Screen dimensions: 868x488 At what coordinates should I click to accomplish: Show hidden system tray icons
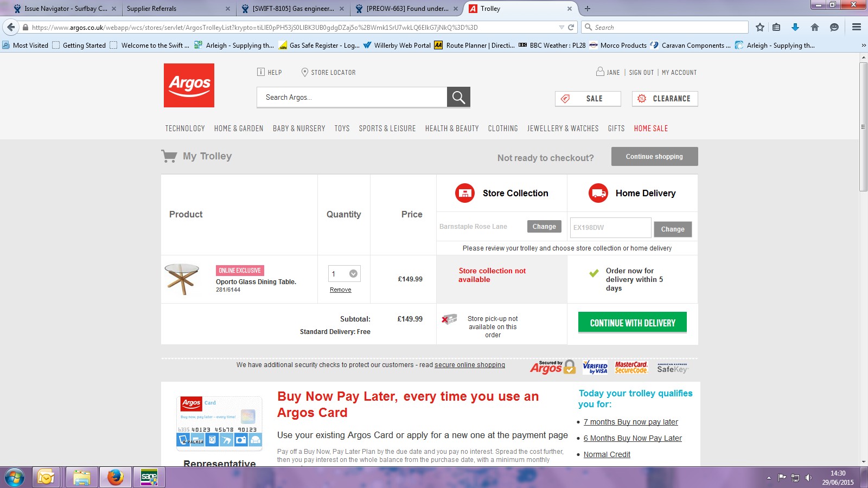pos(769,478)
